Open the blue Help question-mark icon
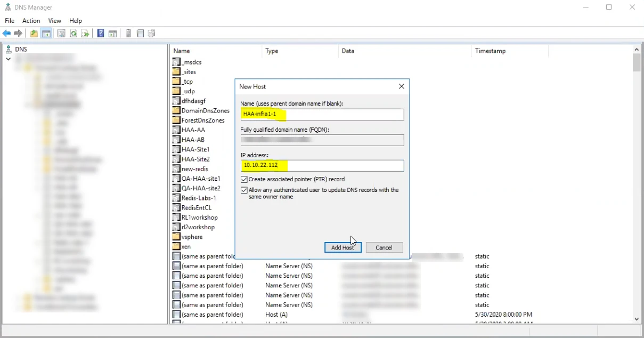 (101, 34)
